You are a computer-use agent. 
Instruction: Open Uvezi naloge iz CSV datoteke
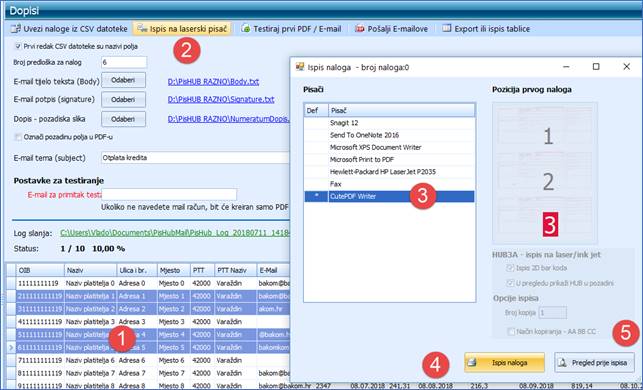pyautogui.click(x=69, y=29)
